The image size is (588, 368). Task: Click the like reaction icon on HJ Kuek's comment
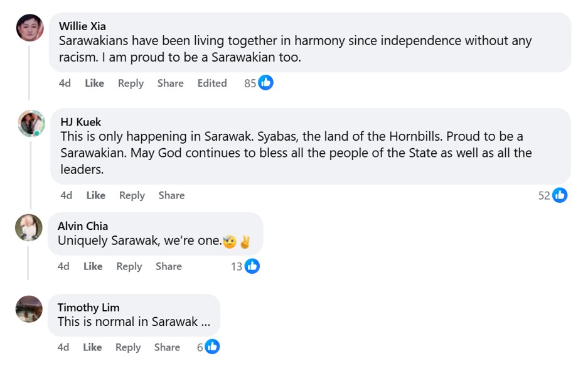pyautogui.click(x=560, y=195)
